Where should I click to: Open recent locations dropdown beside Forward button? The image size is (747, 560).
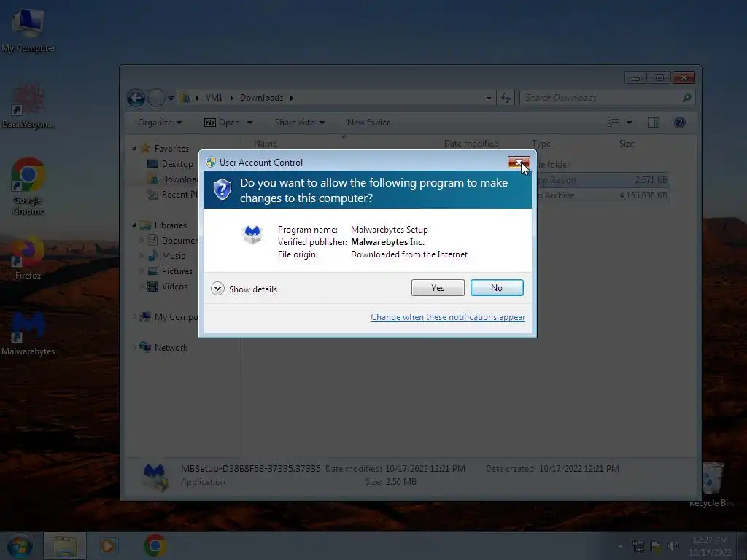coord(171,98)
